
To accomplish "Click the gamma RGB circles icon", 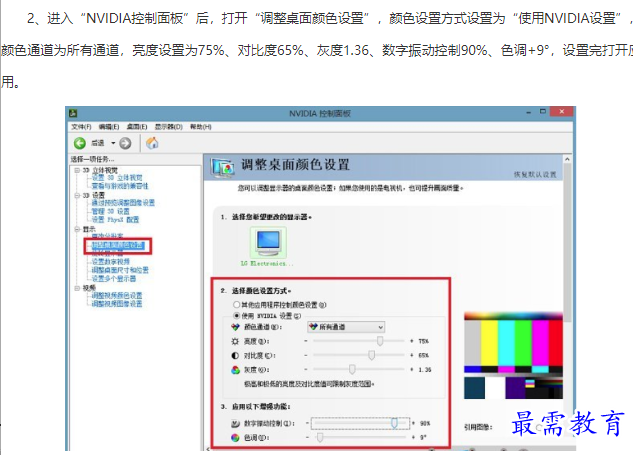I will [235, 370].
